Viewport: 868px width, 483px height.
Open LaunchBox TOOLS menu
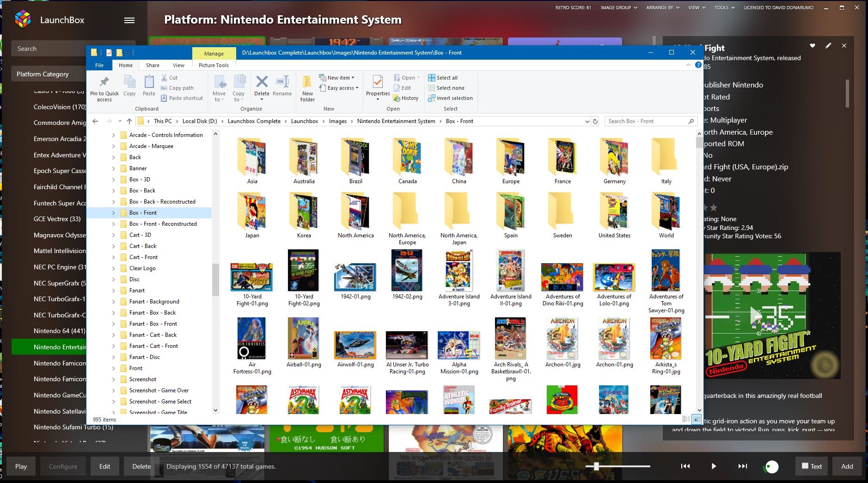pyautogui.click(x=724, y=7)
